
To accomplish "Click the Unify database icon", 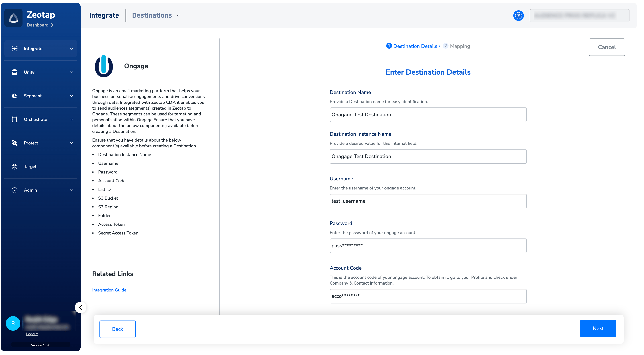I will pyautogui.click(x=15, y=72).
